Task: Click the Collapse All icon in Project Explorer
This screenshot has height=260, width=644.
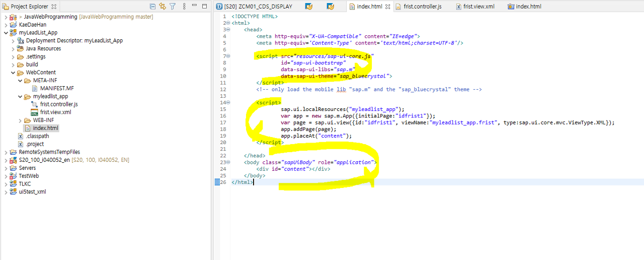Action: [x=152, y=7]
